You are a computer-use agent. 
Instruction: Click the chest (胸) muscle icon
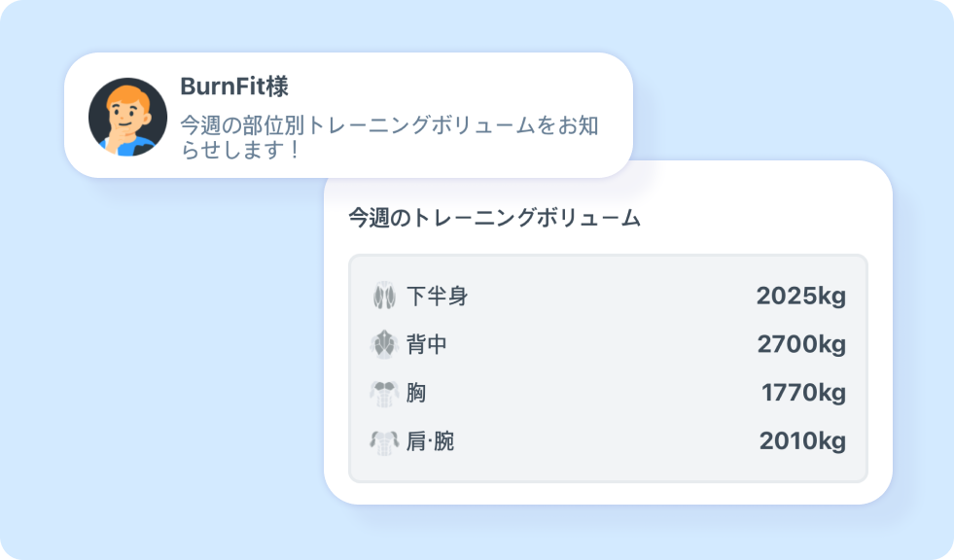(x=384, y=393)
